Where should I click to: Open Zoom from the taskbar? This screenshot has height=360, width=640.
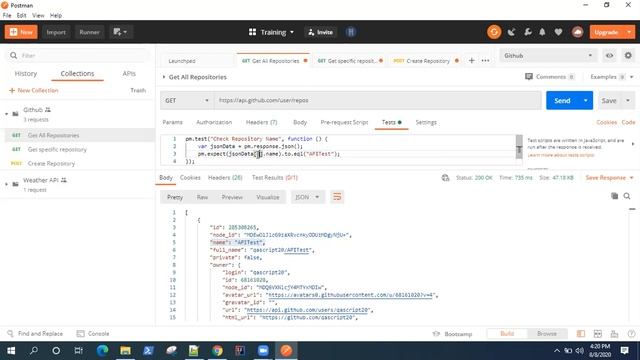263,351
